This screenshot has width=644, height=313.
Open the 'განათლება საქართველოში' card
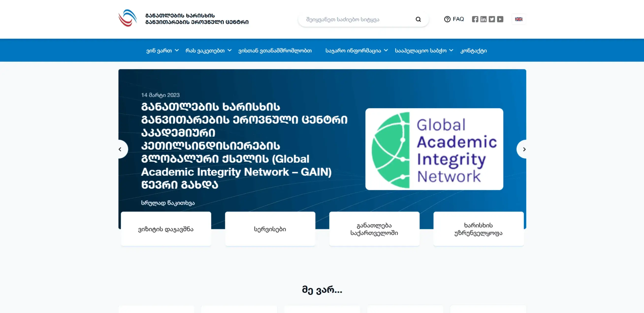(374, 229)
